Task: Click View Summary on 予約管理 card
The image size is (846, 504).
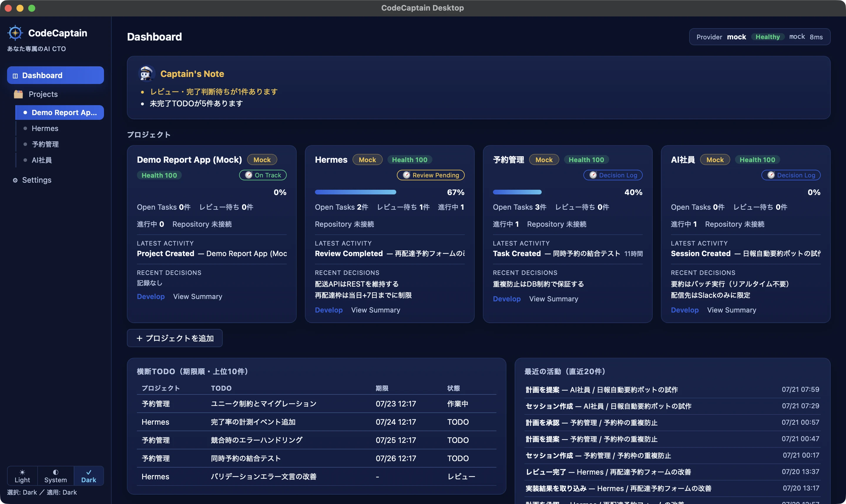Action: pos(554,299)
